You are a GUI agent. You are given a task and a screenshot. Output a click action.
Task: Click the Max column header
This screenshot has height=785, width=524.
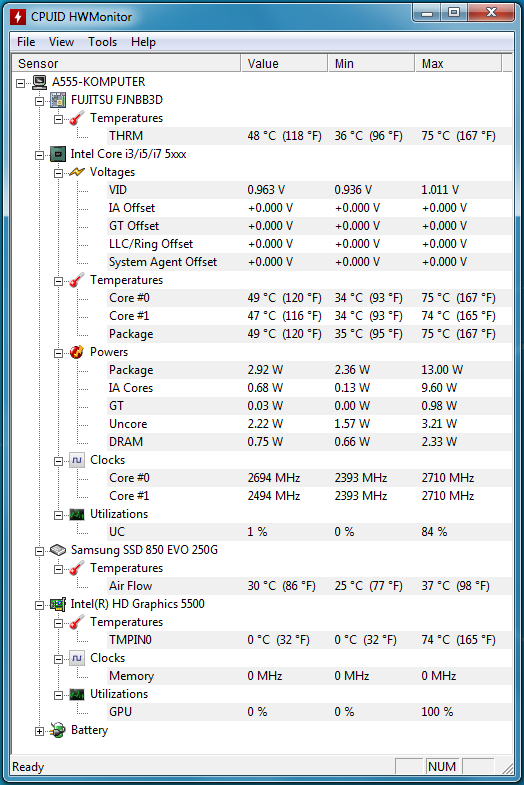[x=458, y=64]
